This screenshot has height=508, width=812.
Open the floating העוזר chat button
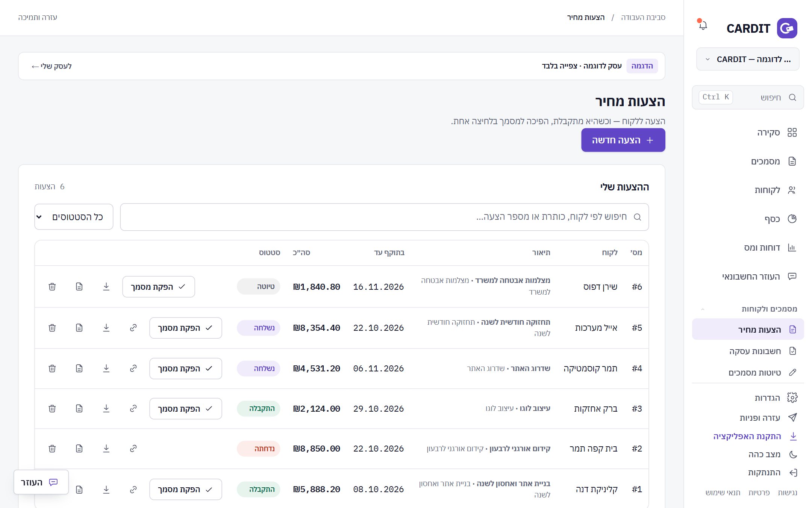[41, 482]
